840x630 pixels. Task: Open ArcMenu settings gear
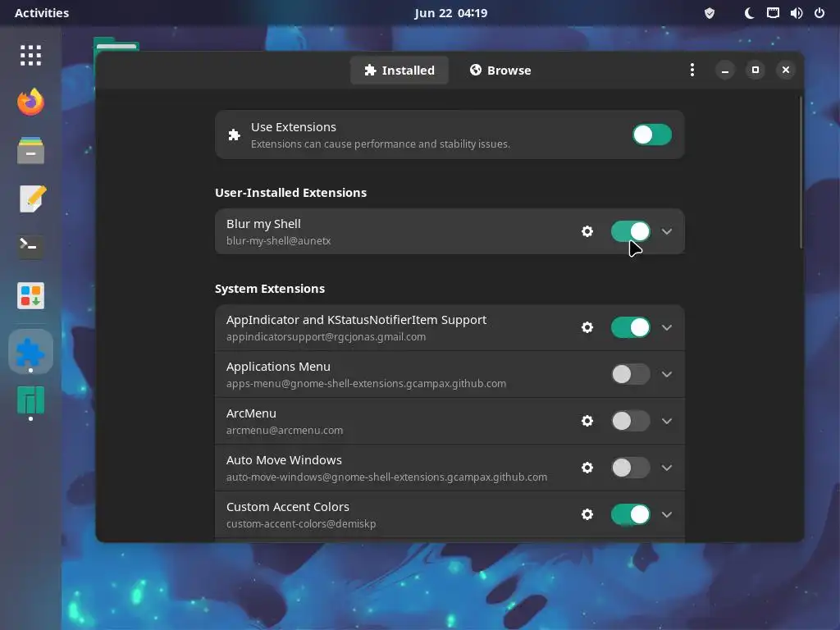[587, 421]
